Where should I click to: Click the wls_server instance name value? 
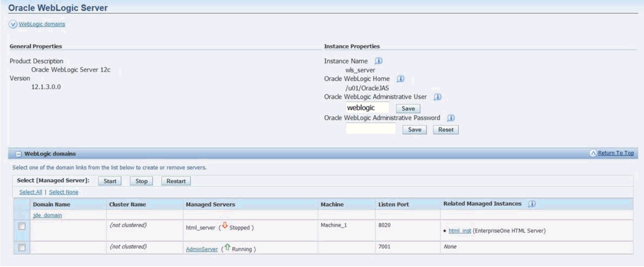tap(360, 70)
